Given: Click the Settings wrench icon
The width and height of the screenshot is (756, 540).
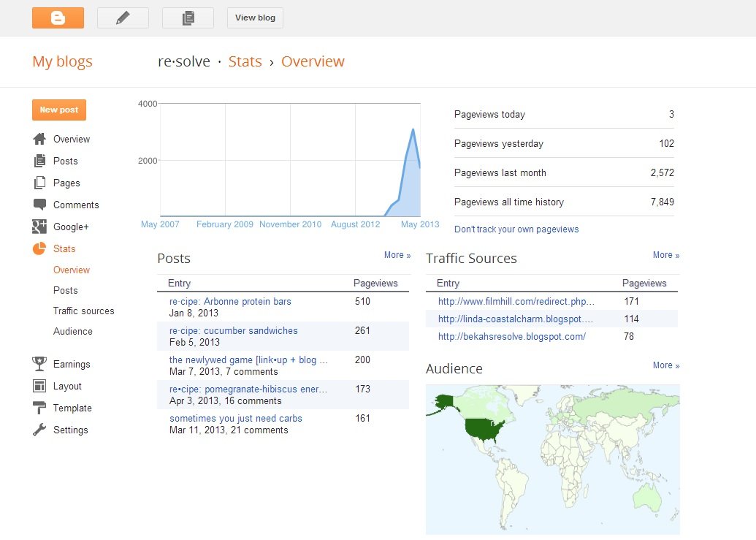Looking at the screenshot, I should pos(39,430).
